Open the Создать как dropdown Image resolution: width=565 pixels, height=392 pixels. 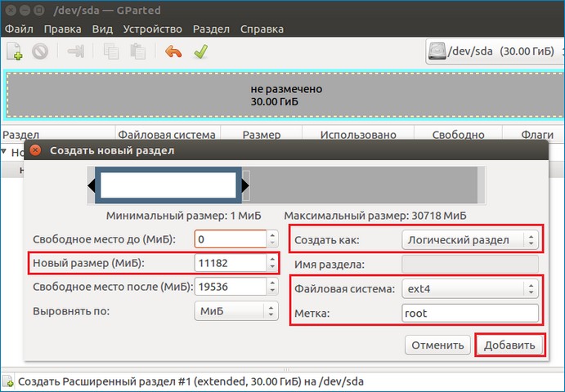(x=470, y=240)
